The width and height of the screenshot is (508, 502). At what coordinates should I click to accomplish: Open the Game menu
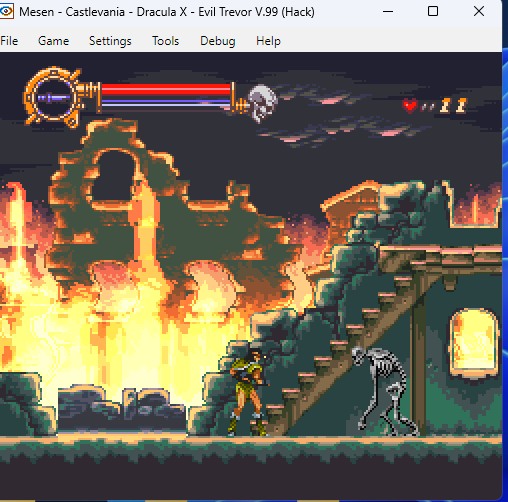pyautogui.click(x=53, y=41)
